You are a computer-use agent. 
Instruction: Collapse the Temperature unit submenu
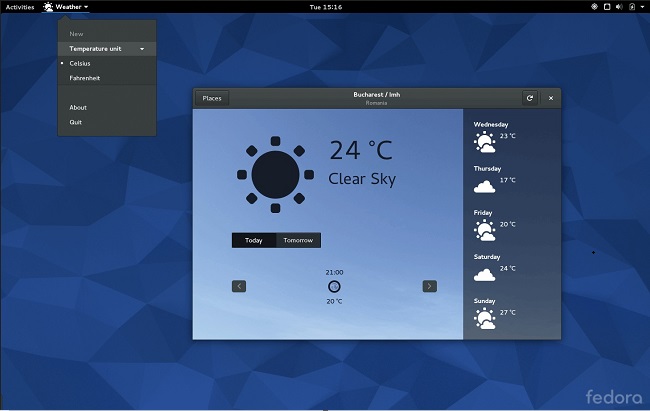click(106, 48)
